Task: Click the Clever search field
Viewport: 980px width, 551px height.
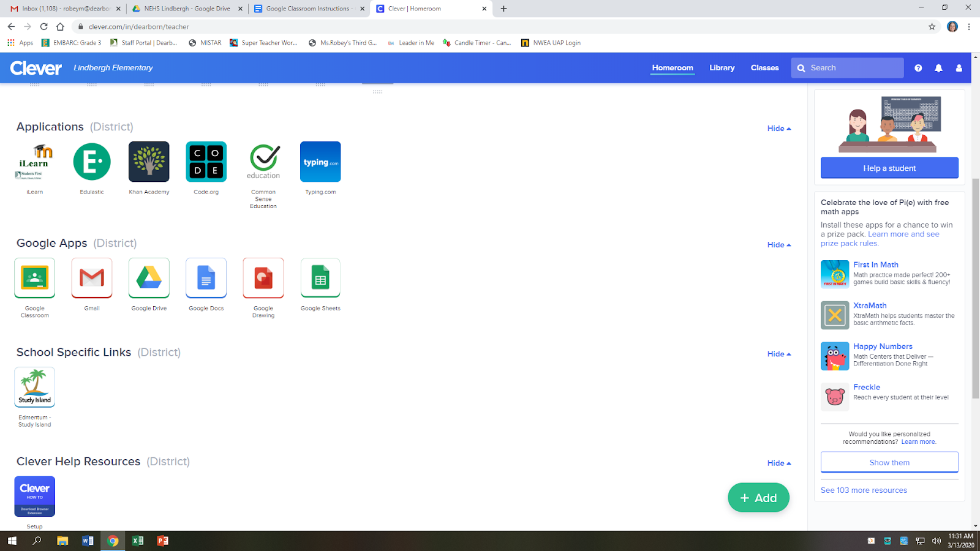Action: tap(847, 68)
